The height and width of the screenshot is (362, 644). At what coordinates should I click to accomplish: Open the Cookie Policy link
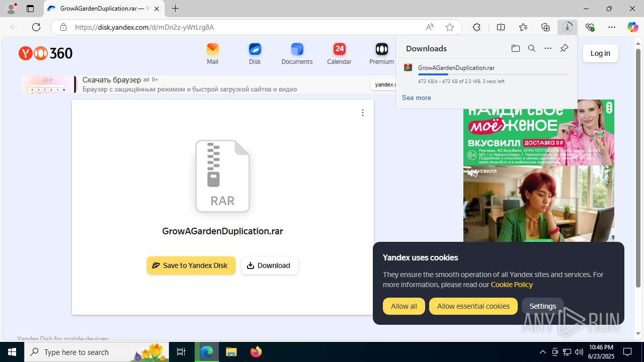point(512,285)
